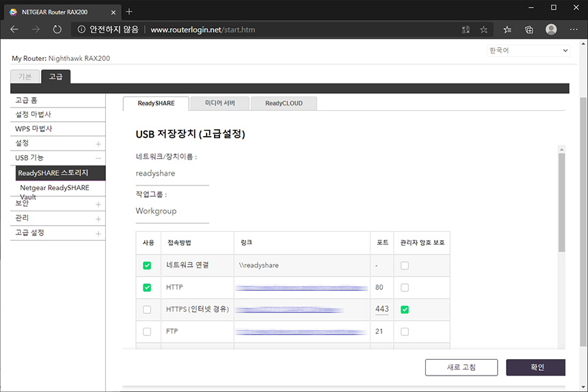Expand the 설정 menu section

pyautogui.click(x=98, y=144)
